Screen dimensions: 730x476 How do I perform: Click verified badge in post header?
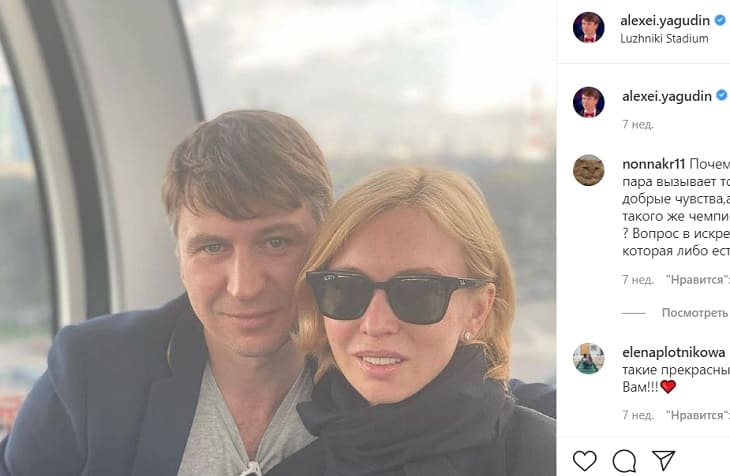720,19
